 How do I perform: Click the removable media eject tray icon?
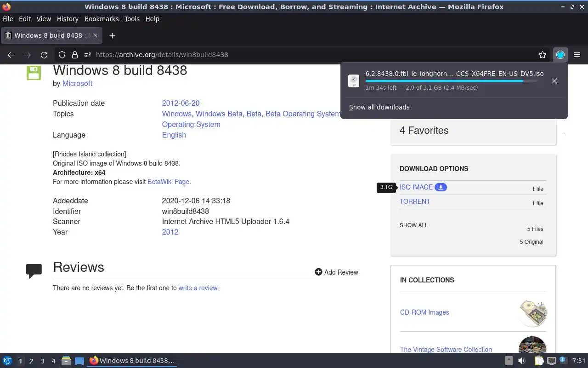pyautogui.click(x=509, y=361)
